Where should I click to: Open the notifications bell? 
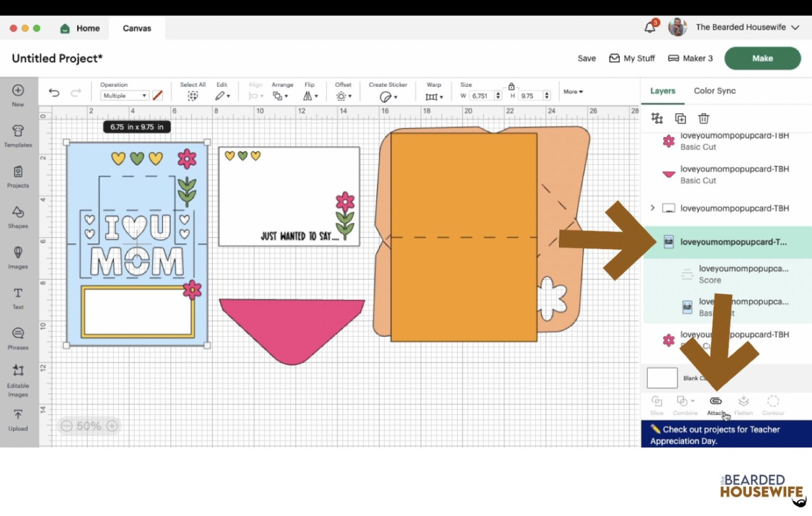650,27
